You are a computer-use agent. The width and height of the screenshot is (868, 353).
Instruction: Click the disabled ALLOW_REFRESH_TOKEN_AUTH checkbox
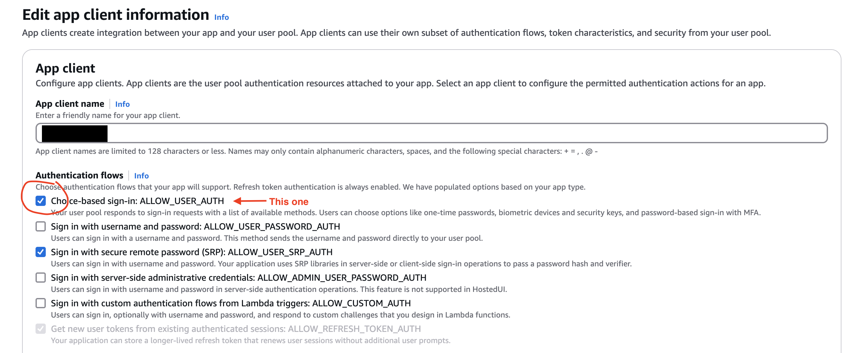click(40, 329)
